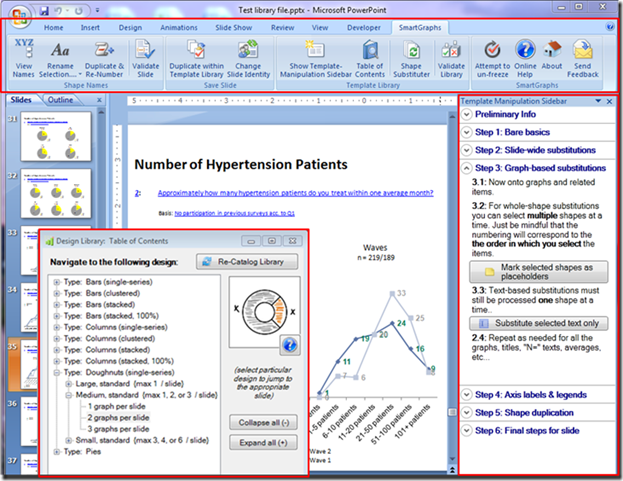
Task: Select 2 graphs per slide item
Action: click(118, 418)
